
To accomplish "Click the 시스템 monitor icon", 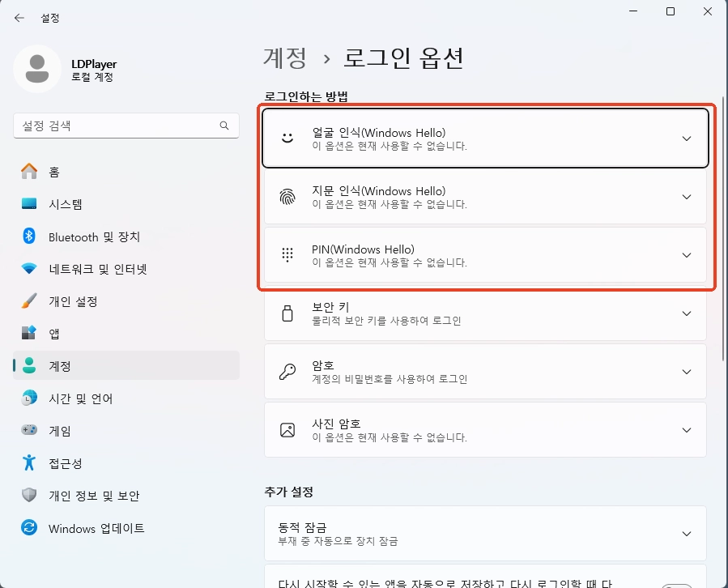I will [x=29, y=204].
